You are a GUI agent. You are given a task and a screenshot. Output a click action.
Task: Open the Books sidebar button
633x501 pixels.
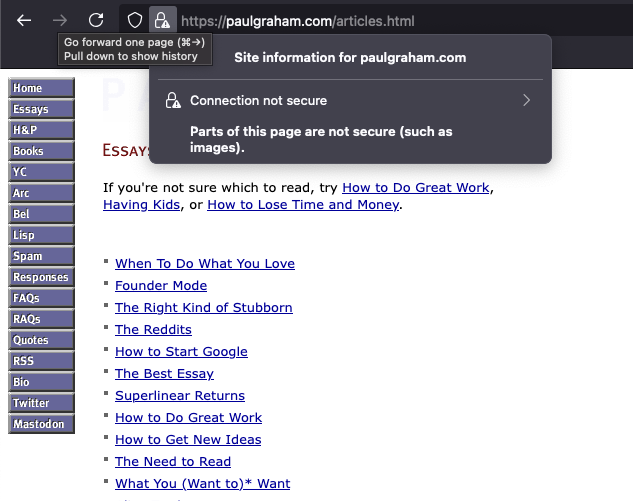pyautogui.click(x=41, y=151)
